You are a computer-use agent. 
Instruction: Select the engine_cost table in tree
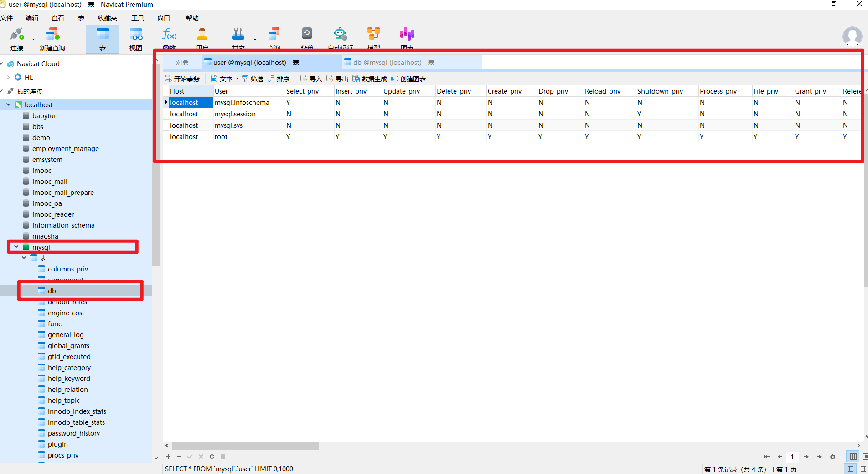tap(66, 313)
